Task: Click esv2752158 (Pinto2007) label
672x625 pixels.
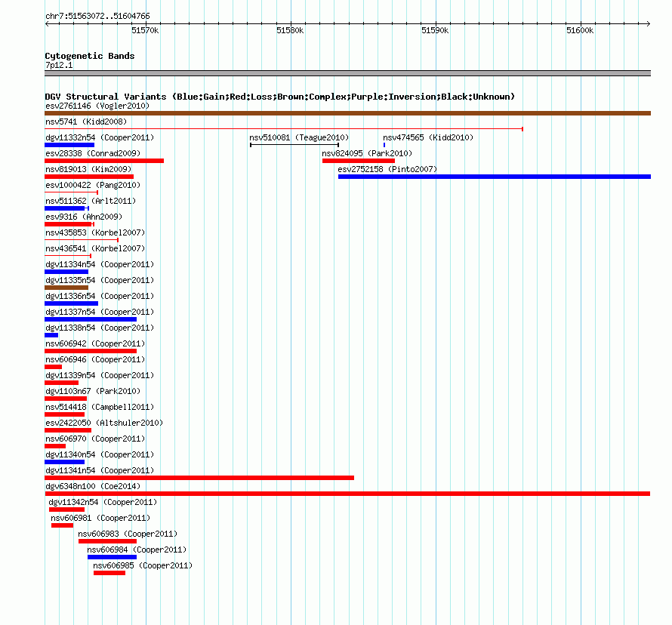Action: point(387,169)
